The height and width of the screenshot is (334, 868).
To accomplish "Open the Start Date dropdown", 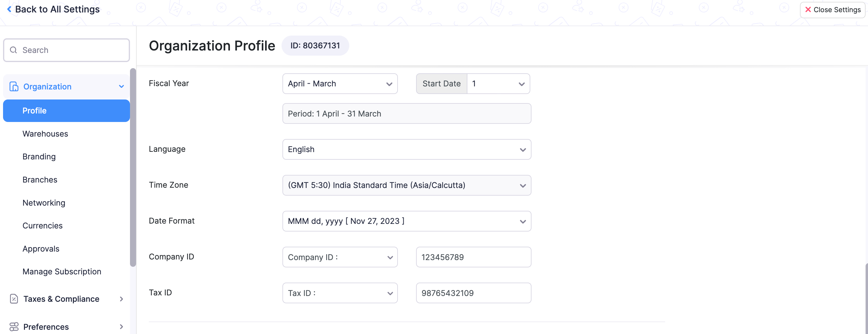I will pyautogui.click(x=498, y=84).
